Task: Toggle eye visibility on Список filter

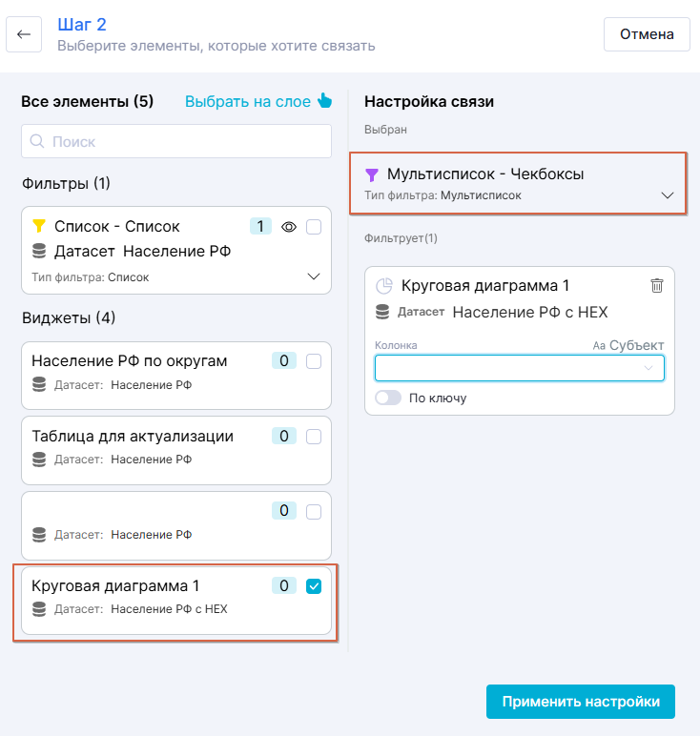Action: (289, 227)
